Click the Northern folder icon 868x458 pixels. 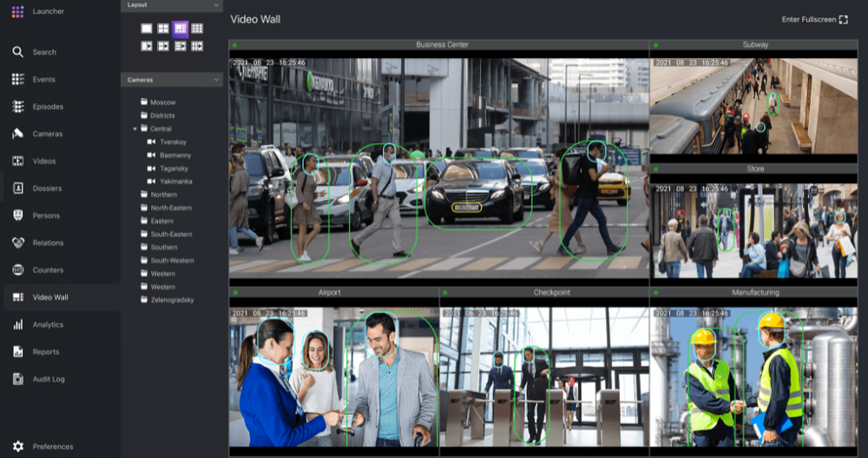(144, 194)
